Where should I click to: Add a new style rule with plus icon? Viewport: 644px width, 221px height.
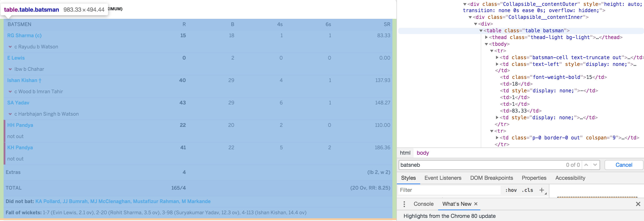pyautogui.click(x=542, y=190)
